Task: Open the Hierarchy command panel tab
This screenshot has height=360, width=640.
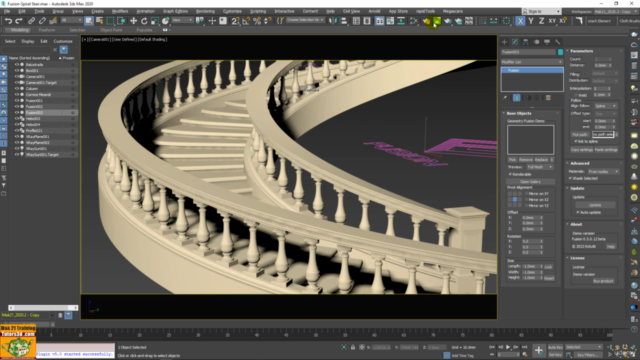Action: [526, 42]
